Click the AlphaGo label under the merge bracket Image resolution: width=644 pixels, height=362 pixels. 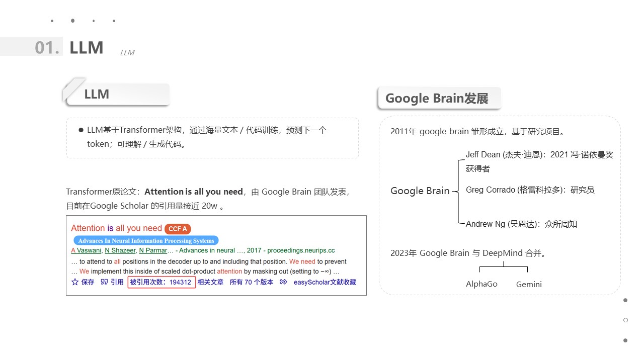481,284
